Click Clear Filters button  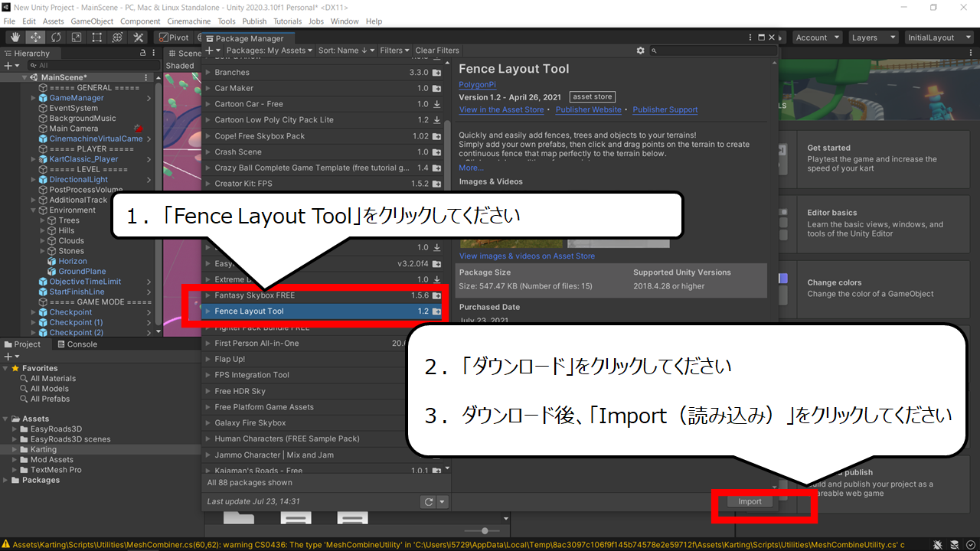pyautogui.click(x=437, y=51)
